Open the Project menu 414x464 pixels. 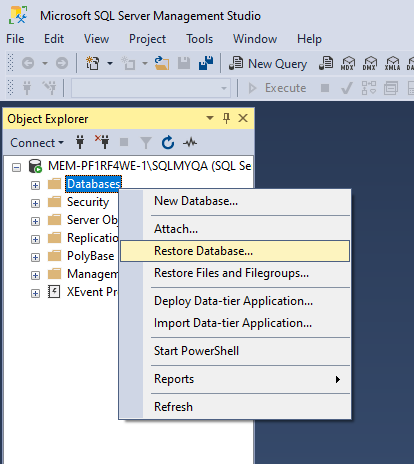[147, 39]
